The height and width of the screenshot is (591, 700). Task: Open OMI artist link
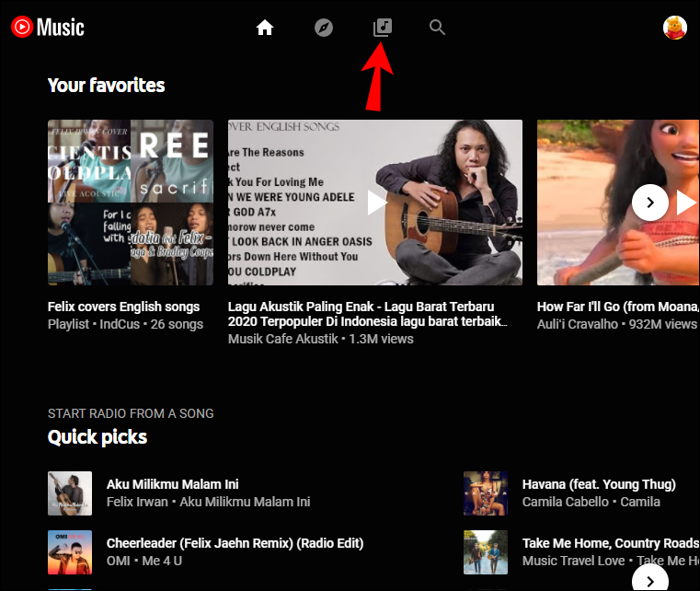click(119, 561)
